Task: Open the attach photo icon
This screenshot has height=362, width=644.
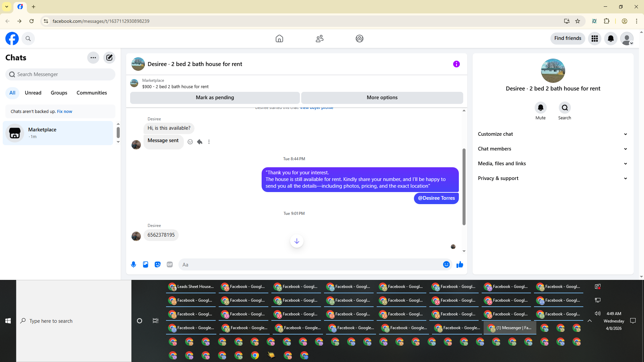Action: 146,264
